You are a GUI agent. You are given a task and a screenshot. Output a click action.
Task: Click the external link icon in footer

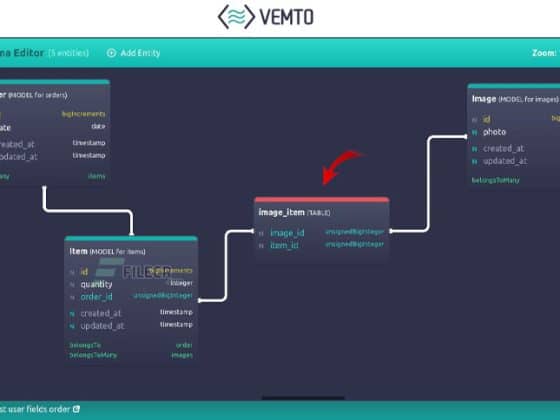coord(76,409)
